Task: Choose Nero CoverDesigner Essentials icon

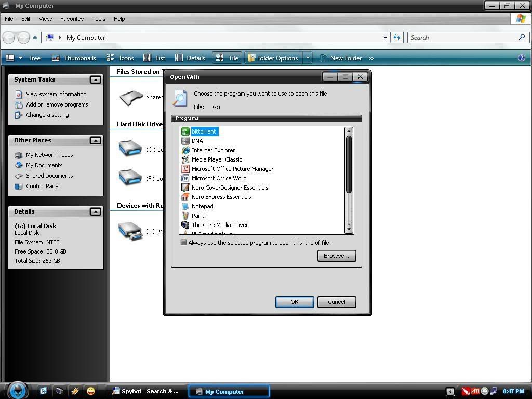Action: 185,187
